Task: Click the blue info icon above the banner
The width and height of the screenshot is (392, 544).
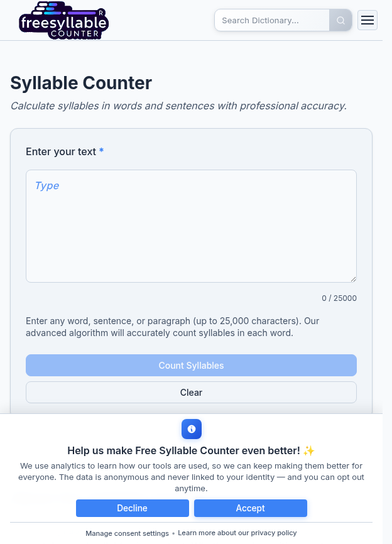Action: pos(192,429)
